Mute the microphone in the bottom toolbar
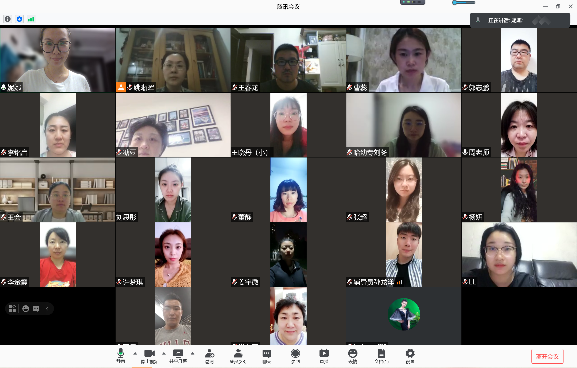 (121, 354)
